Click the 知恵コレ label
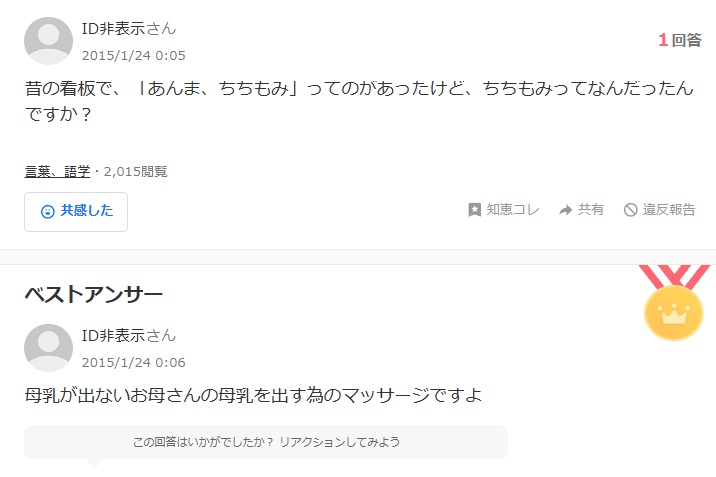Viewport: 716px width, 477px height. tap(513, 210)
